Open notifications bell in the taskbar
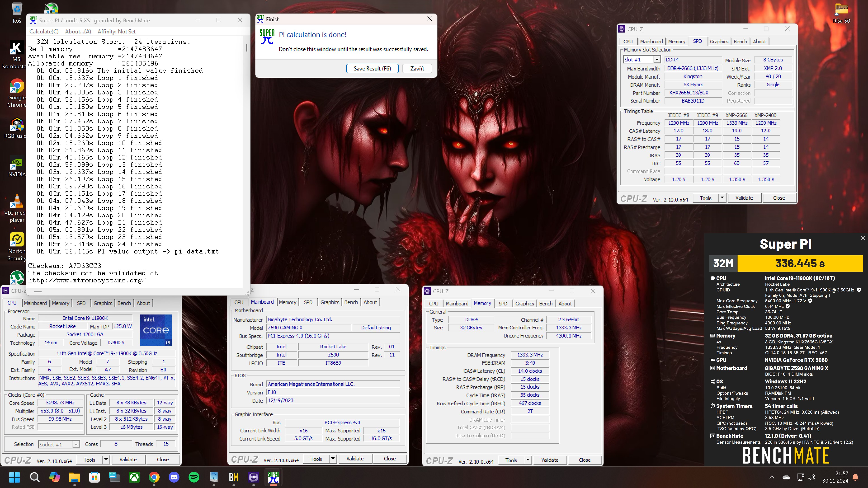 [x=855, y=477]
